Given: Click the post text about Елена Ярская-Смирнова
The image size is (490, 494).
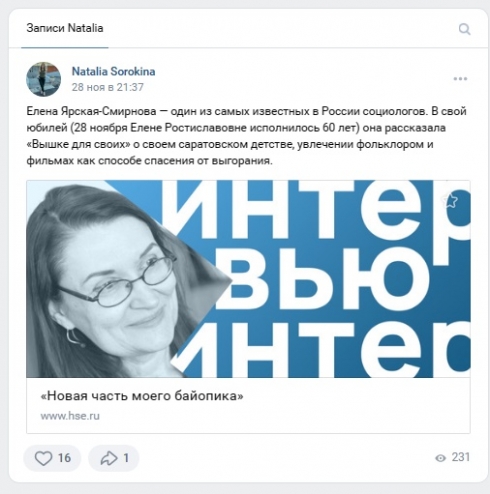Looking at the screenshot, I should point(246,136).
